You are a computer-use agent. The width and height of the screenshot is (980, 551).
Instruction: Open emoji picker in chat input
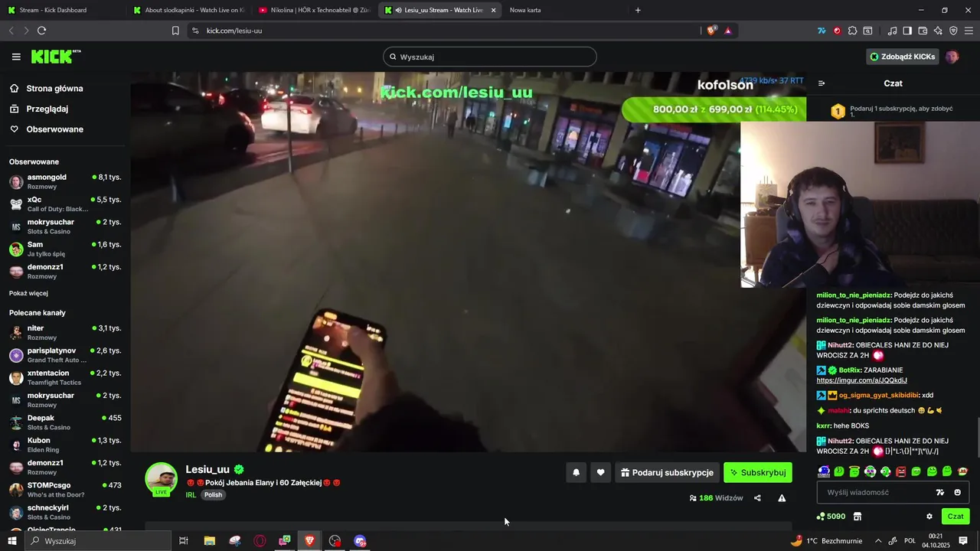tap(957, 493)
